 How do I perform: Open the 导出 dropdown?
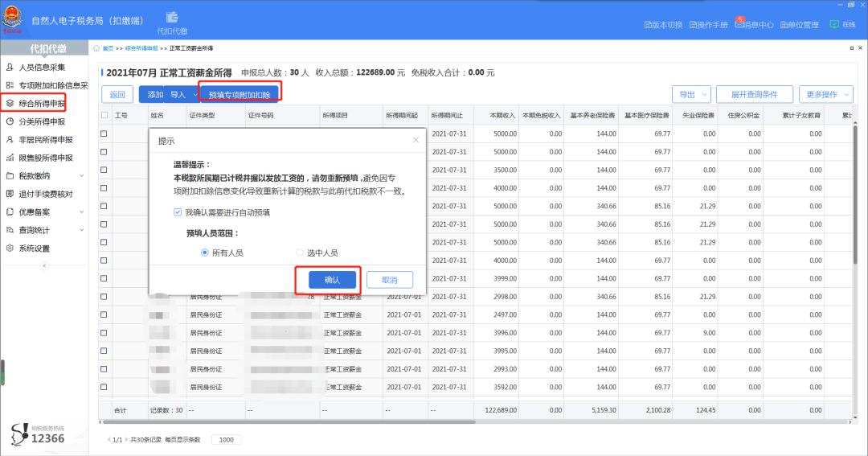[691, 94]
